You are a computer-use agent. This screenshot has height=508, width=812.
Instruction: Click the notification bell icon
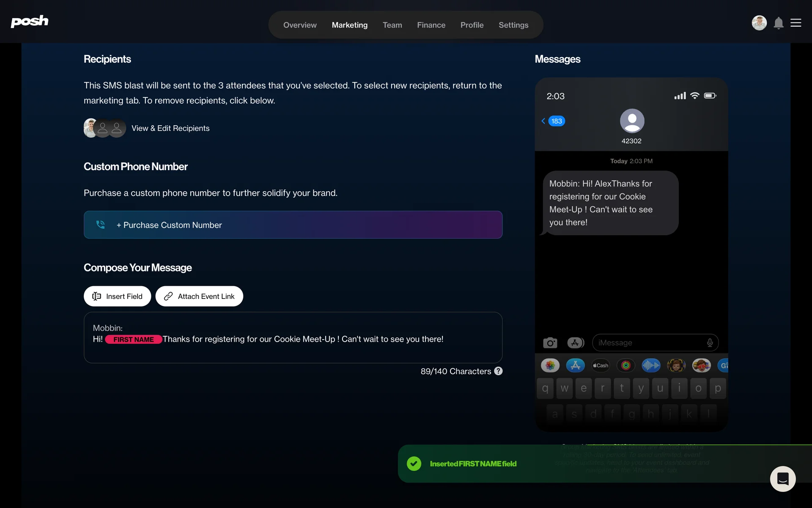tap(778, 23)
